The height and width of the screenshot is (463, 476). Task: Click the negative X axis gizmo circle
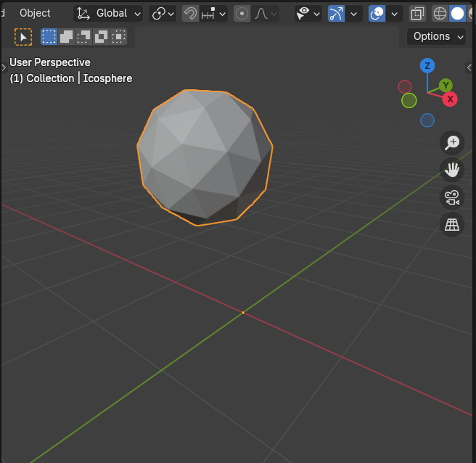[405, 87]
